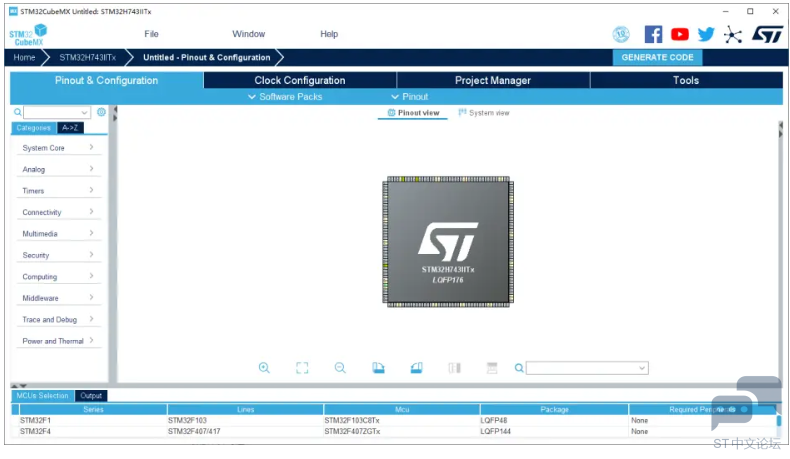Click the peripheral search magnifier icon
790x459 pixels.
18,112
